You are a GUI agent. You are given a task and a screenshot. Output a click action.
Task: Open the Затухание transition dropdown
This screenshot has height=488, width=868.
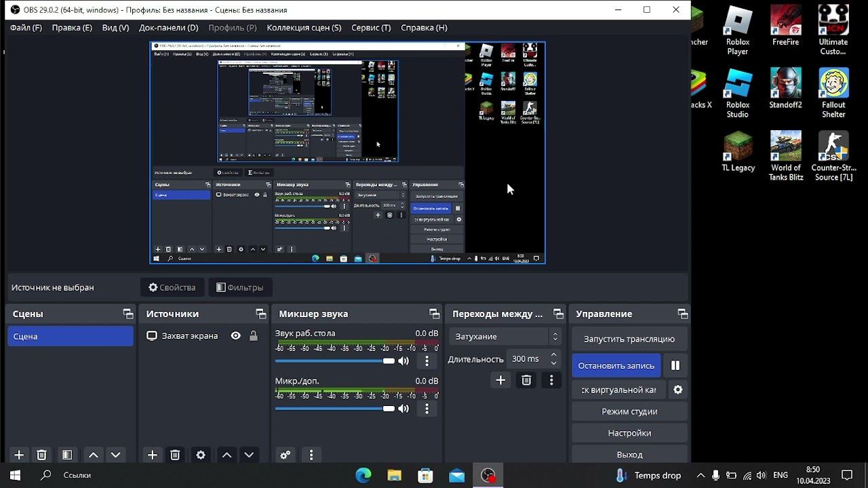coord(505,336)
